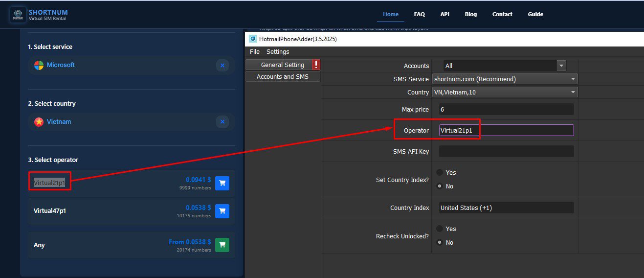The height and width of the screenshot is (278, 644).
Task: Click the Max price input field
Action: tap(506, 110)
